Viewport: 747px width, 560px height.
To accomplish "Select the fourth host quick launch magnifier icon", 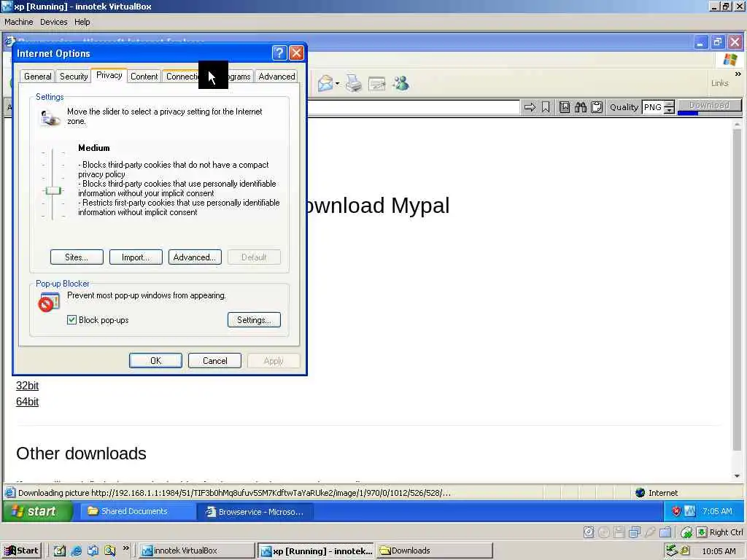I will pos(110,551).
